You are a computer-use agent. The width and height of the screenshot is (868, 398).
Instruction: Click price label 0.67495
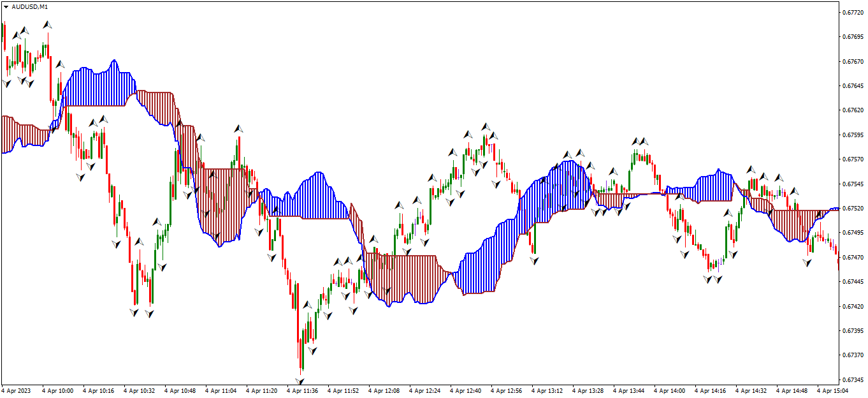(x=852, y=233)
